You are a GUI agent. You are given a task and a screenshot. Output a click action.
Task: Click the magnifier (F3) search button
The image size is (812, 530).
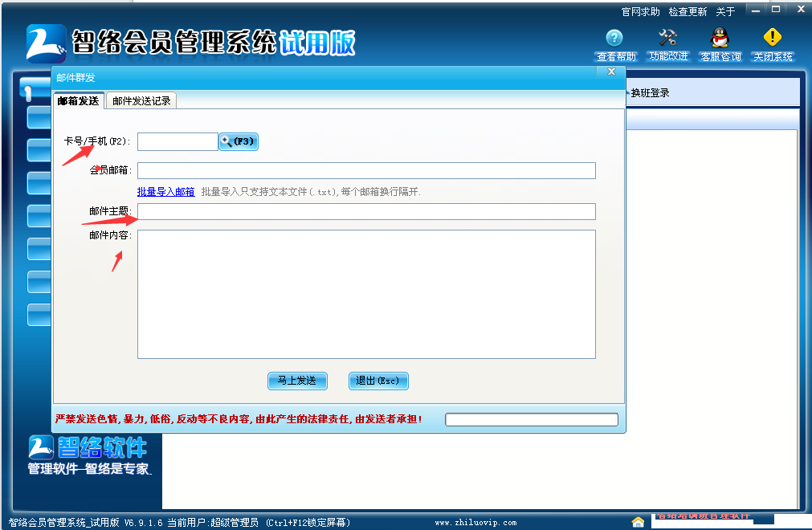[239, 141]
